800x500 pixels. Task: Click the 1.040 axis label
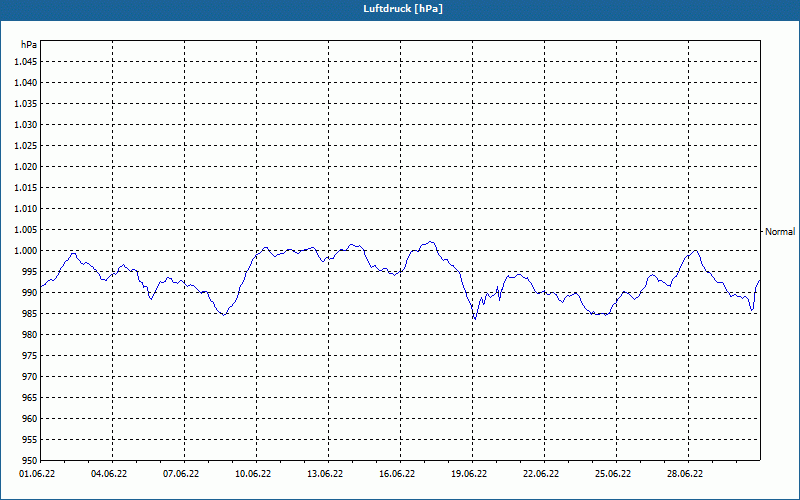pyautogui.click(x=26, y=83)
